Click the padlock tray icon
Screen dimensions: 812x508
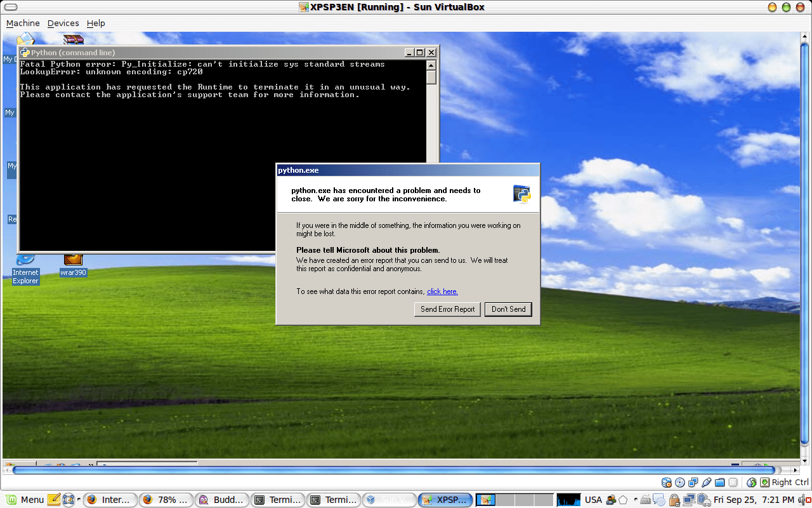tap(674, 500)
